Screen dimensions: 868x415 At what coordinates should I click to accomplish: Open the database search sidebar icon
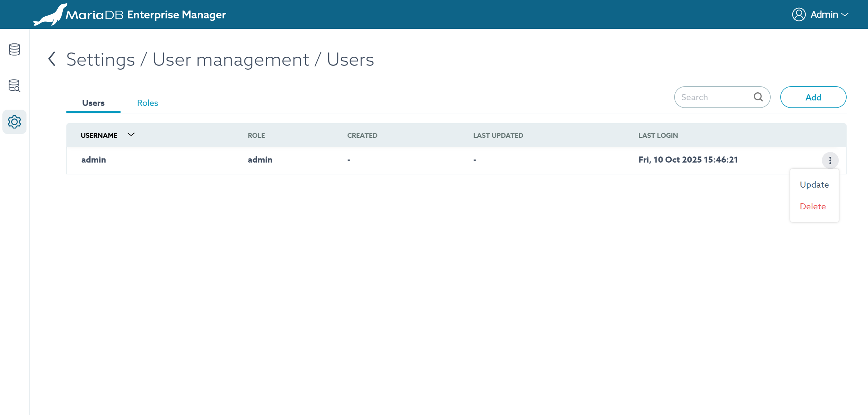14,86
